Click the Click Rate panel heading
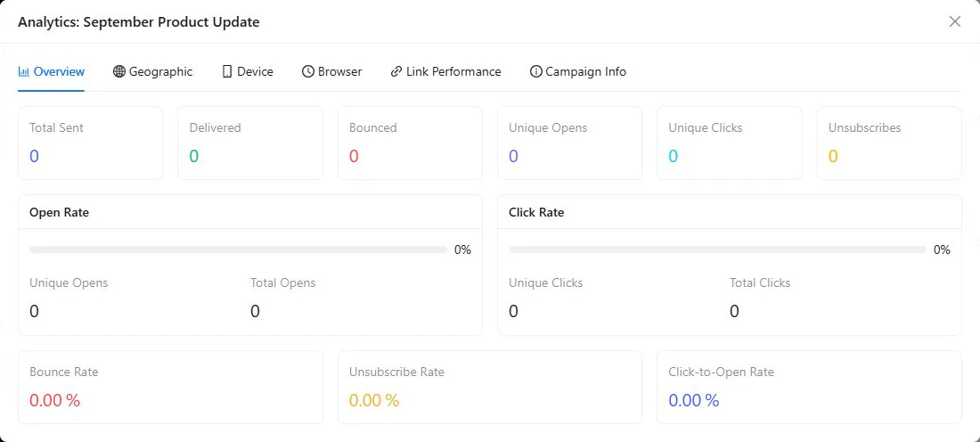Viewport: 980px width, 442px height. click(536, 213)
